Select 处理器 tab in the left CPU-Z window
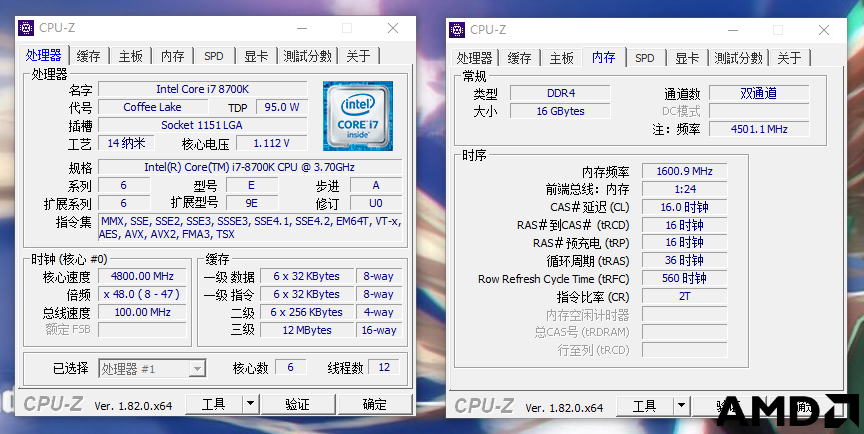 pyautogui.click(x=44, y=55)
